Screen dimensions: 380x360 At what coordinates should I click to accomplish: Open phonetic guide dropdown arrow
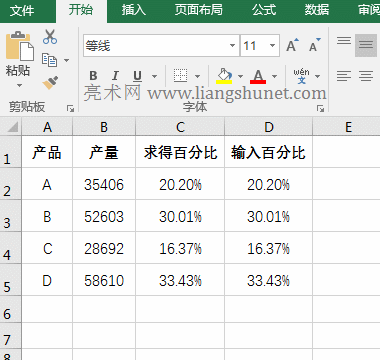click(317, 76)
